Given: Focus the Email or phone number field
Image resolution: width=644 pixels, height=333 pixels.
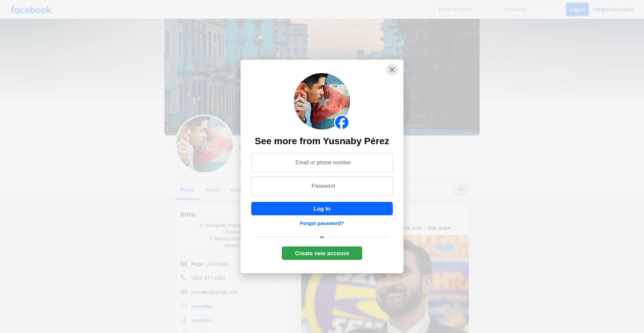Looking at the screenshot, I should click(322, 163).
